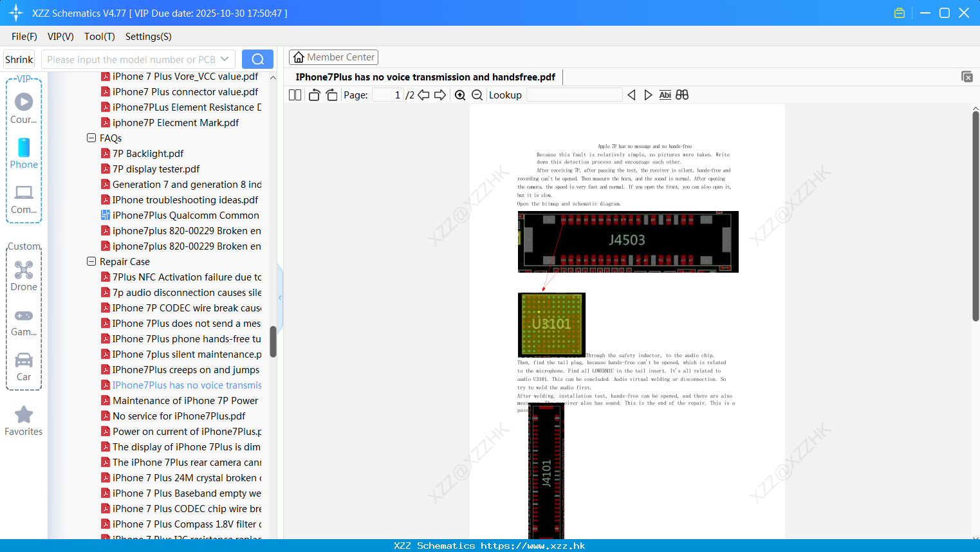The height and width of the screenshot is (552, 980).
Task: Rotate the page counterclockwise
Action: (x=315, y=95)
